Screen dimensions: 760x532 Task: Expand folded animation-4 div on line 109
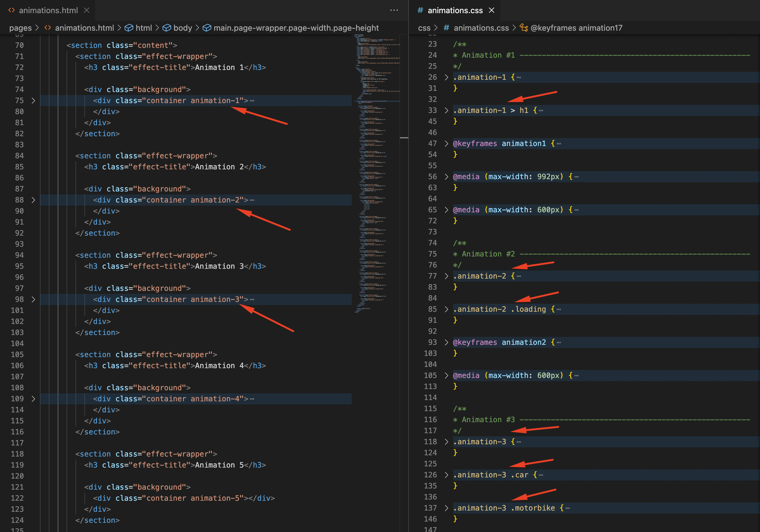coord(33,399)
